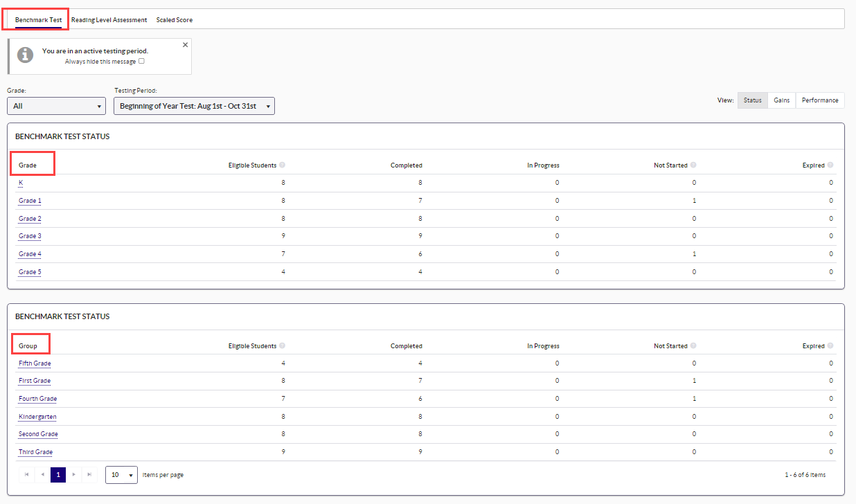Select the Status view button

click(752, 100)
